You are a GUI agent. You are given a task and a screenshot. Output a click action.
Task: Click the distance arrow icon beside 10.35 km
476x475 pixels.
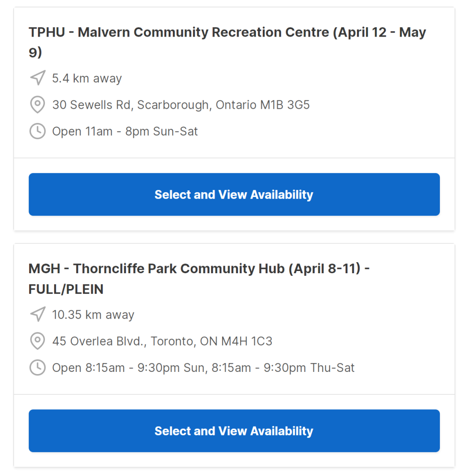[37, 315]
